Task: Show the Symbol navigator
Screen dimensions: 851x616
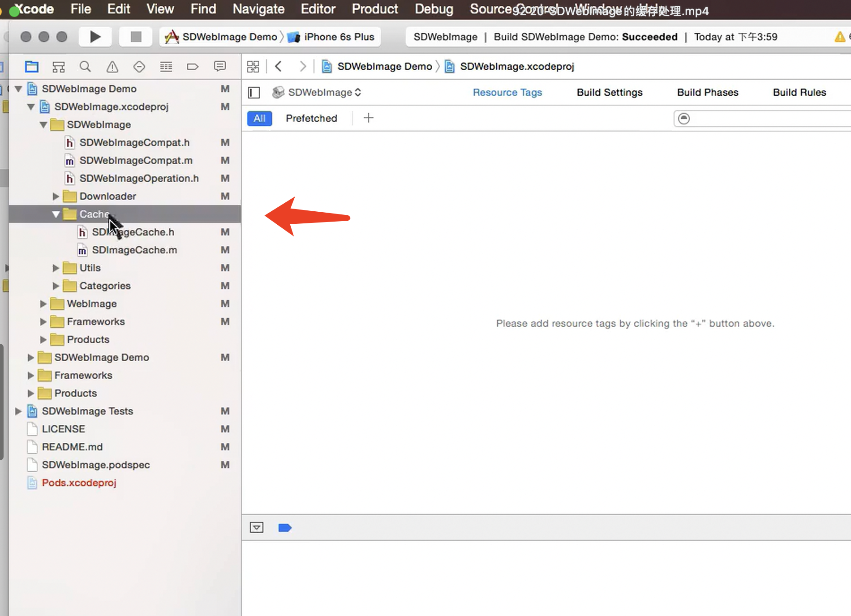Action: pos(59,67)
